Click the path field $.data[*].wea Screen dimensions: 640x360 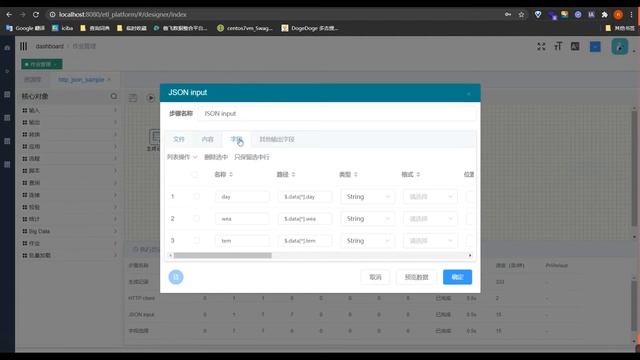(305, 219)
